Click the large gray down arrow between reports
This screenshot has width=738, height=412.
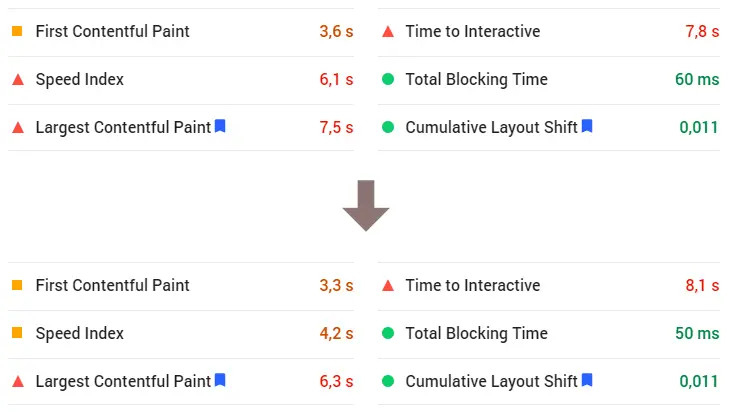(365, 205)
